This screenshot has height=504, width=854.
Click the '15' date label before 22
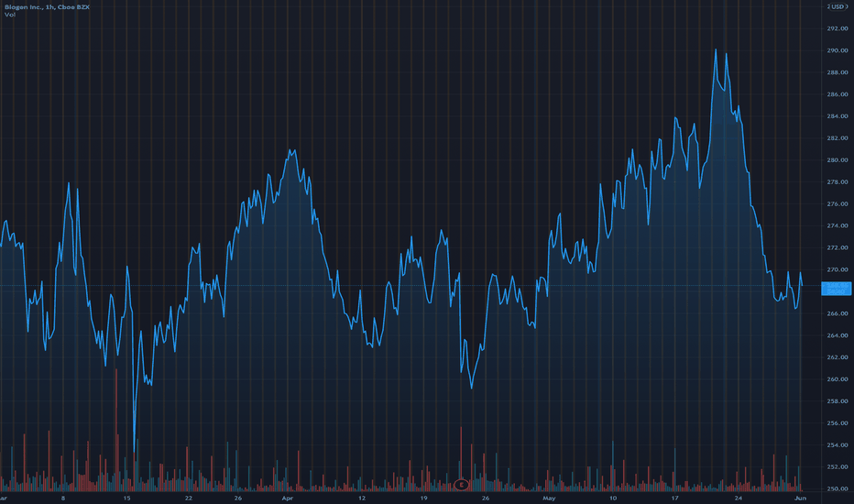(x=126, y=498)
